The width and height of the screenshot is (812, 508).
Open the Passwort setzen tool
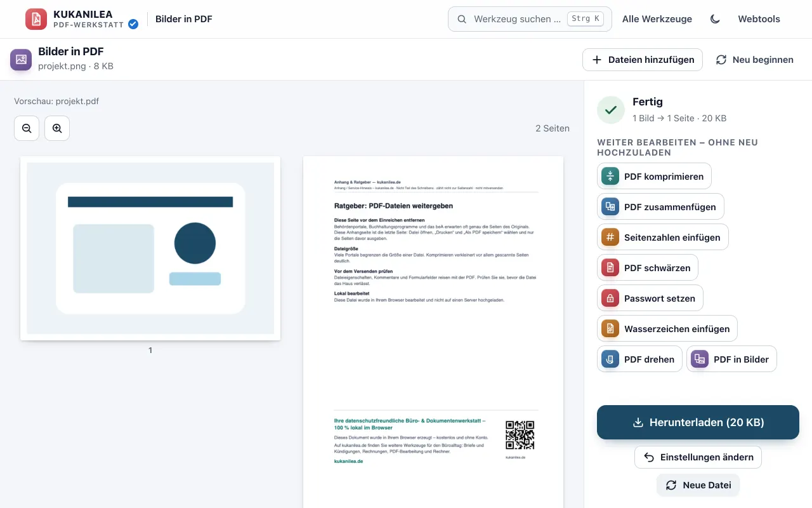[x=650, y=298]
